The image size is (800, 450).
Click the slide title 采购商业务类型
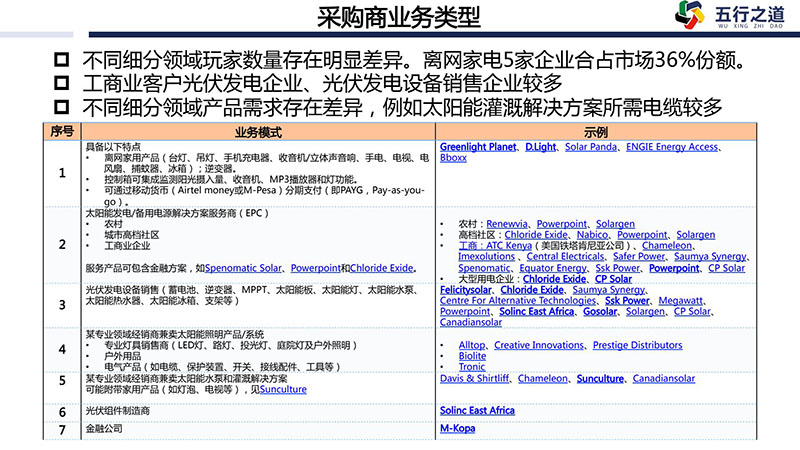click(x=398, y=17)
